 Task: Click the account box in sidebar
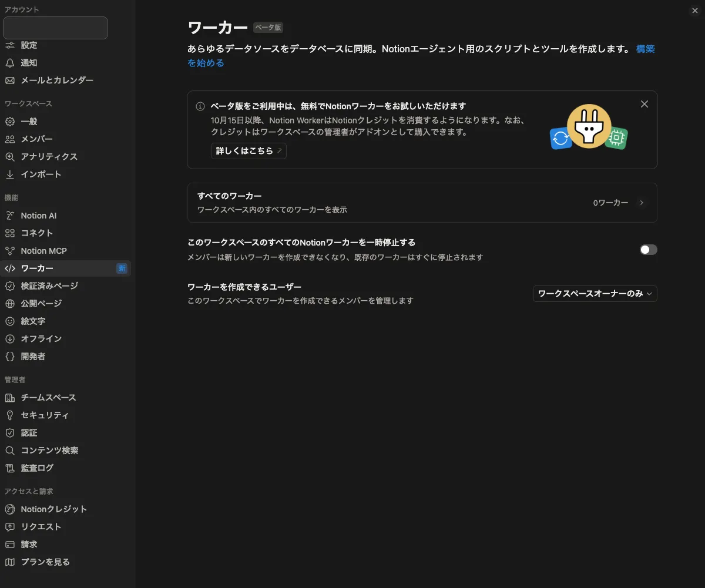click(x=55, y=28)
